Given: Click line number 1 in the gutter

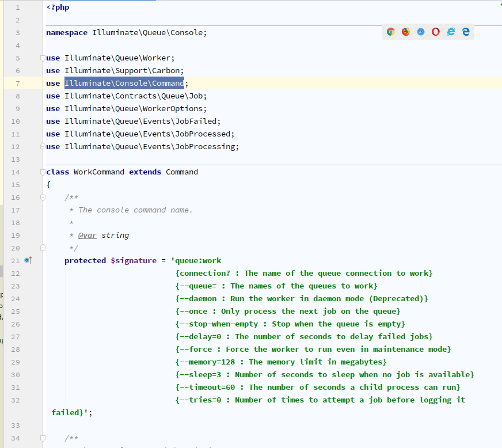Looking at the screenshot, I should click(18, 7).
